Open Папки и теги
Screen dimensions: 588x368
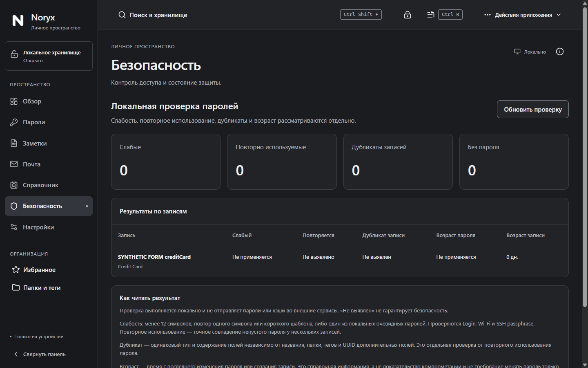click(x=49, y=287)
